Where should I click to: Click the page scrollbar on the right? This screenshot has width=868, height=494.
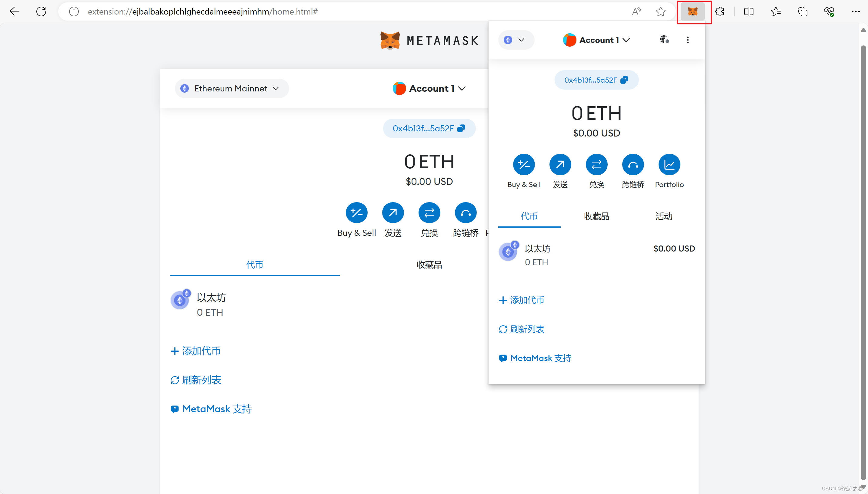[x=863, y=238]
